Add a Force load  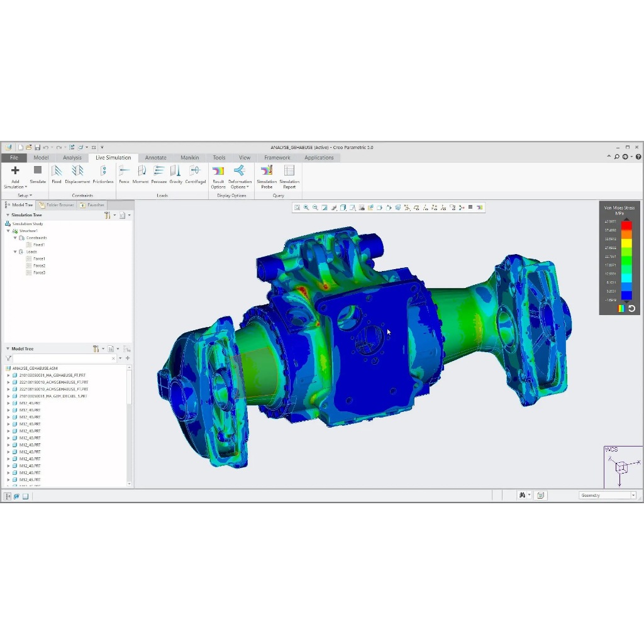pos(124,174)
